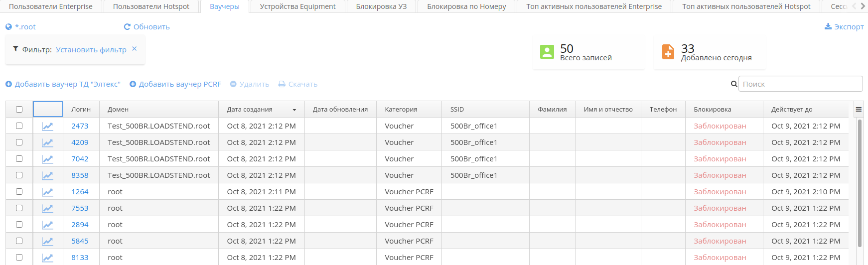Focus the Поиск search field
Viewport: 868px width, 265px height.
(800, 84)
